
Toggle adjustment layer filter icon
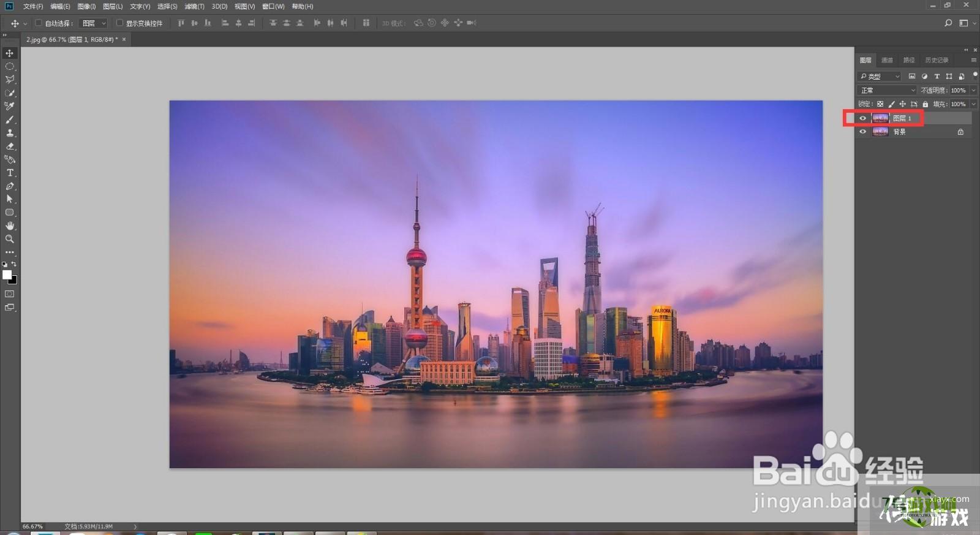coord(924,77)
